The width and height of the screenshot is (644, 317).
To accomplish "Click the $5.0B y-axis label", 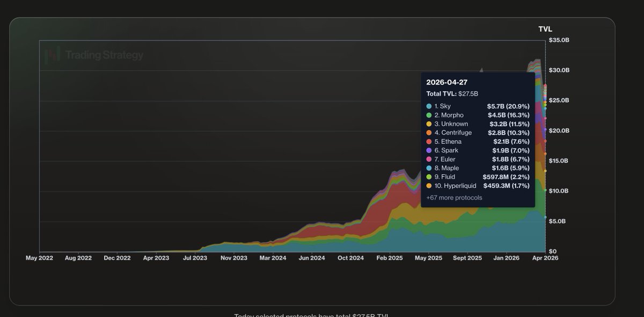I will point(557,221).
